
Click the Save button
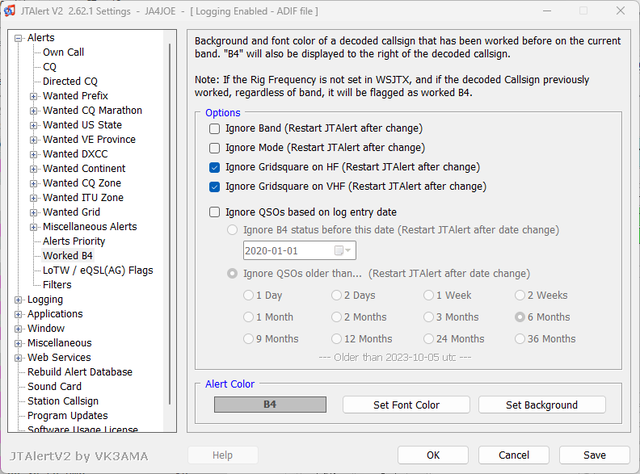pyautogui.click(x=594, y=455)
